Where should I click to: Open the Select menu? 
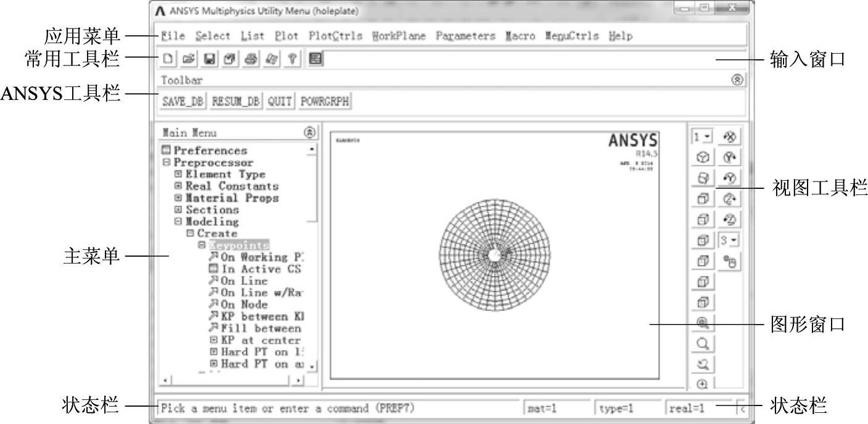(x=213, y=36)
